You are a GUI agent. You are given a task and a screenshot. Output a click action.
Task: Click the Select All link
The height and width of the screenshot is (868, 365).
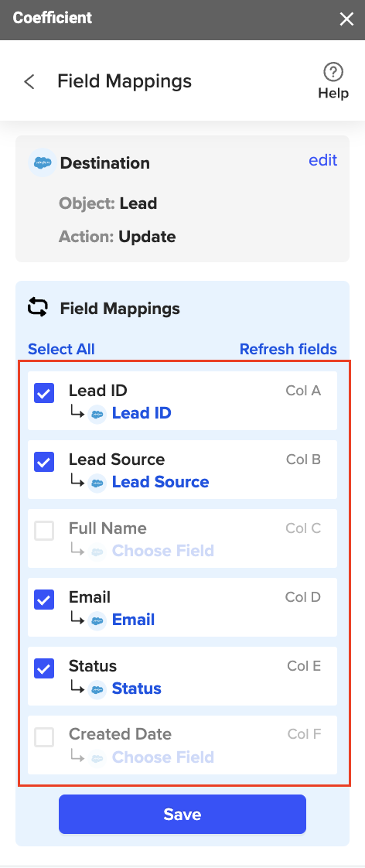(x=61, y=350)
